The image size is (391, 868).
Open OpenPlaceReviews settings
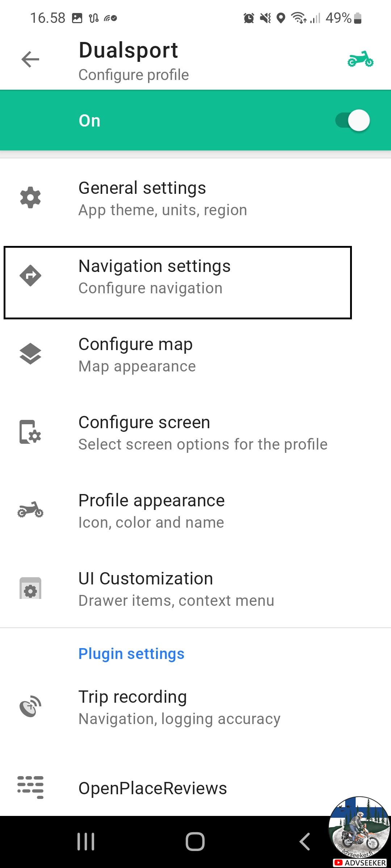[x=195, y=788]
